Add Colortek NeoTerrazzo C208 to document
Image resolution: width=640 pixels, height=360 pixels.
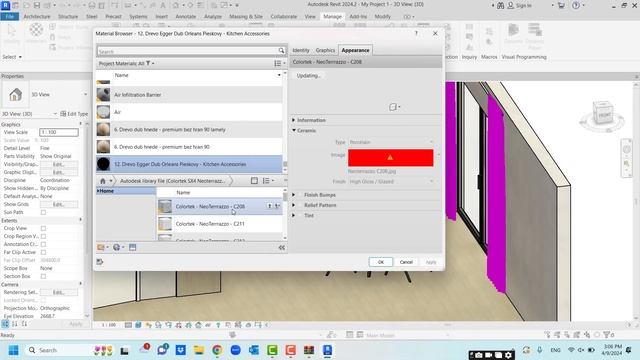pyautogui.click(x=269, y=207)
